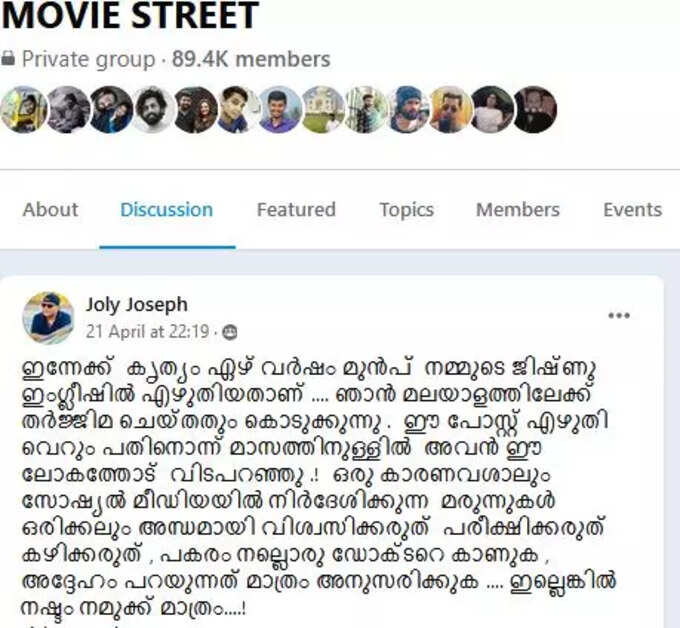Open the three-dot post options menu
This screenshot has width=680, height=628.
tap(619, 315)
